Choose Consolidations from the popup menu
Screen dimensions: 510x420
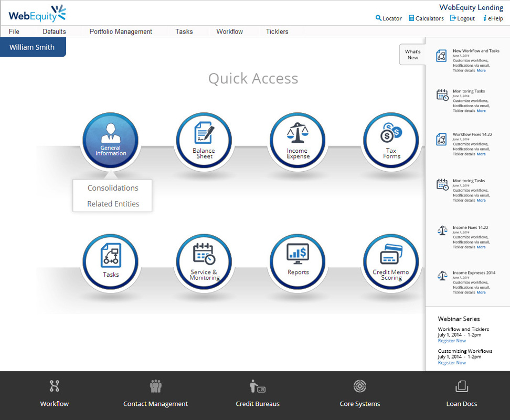click(113, 188)
